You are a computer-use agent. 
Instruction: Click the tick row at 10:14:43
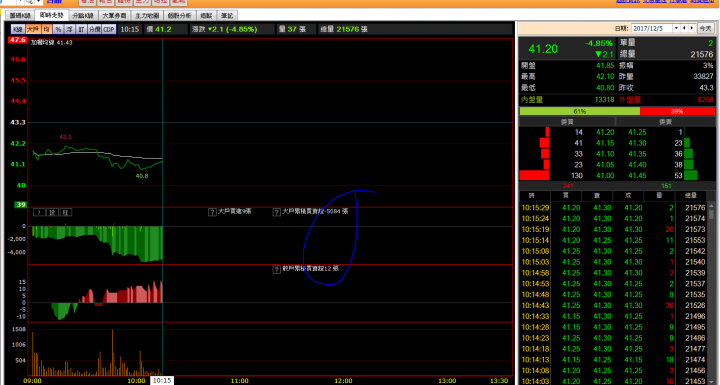[x=614, y=306]
